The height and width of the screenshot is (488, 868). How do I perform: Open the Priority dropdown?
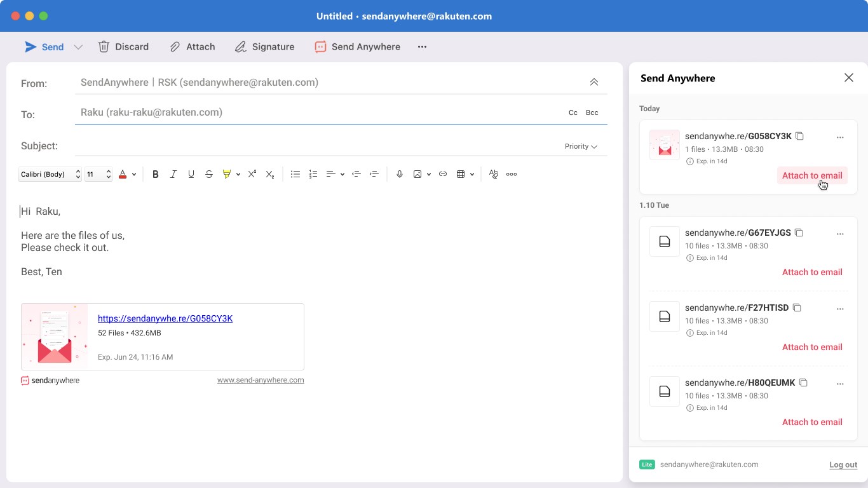click(581, 146)
